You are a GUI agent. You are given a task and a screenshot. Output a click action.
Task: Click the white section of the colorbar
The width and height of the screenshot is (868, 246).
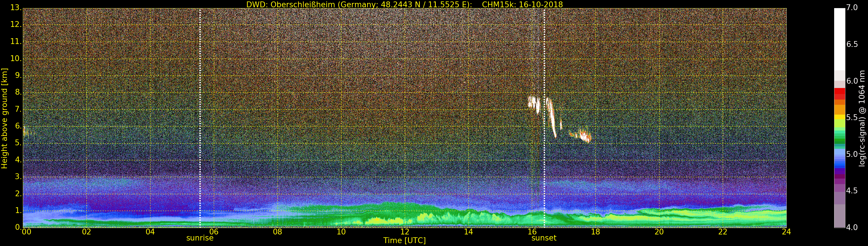click(x=839, y=39)
